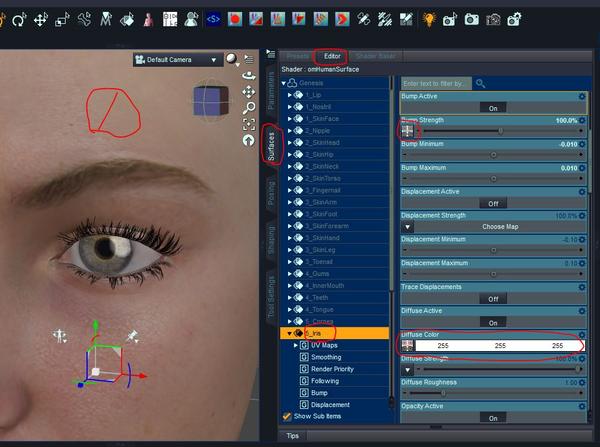600x447 pixels.
Task: Click the search magnifier beside filter field
Action: pyautogui.click(x=481, y=83)
